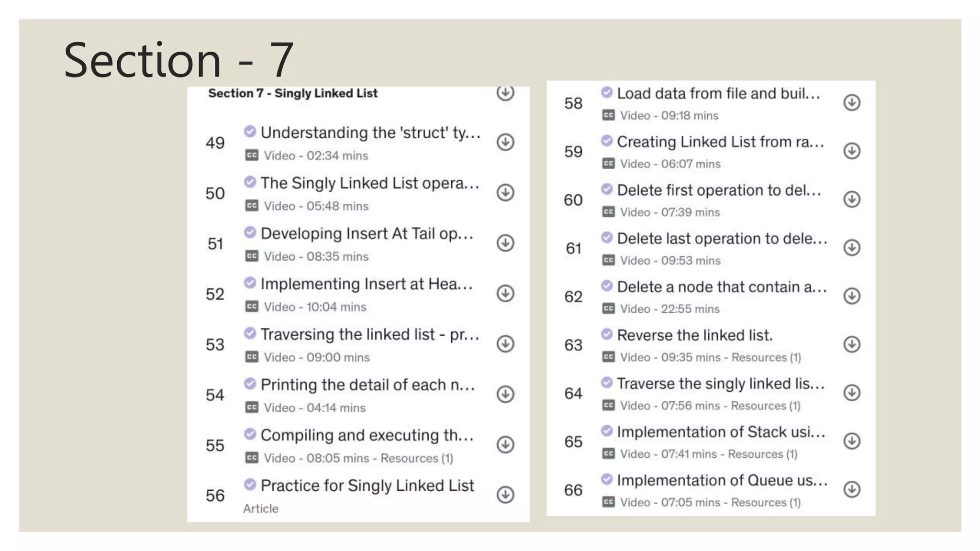Select lecture 60 Delete first operation
This screenshot has width=980, height=551.
point(719,190)
